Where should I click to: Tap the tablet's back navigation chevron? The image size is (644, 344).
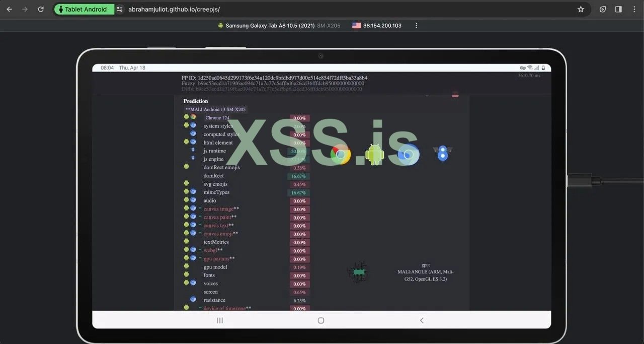[x=422, y=320]
